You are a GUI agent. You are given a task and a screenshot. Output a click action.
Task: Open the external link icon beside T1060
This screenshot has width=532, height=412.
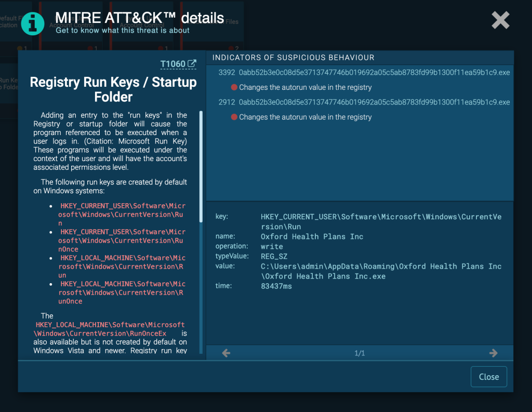pyautogui.click(x=191, y=63)
